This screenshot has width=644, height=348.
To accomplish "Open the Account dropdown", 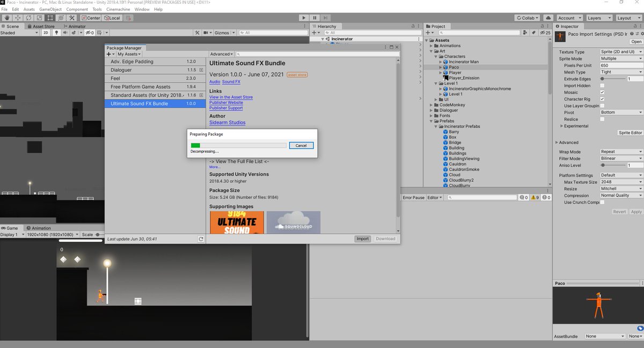I will (x=569, y=18).
